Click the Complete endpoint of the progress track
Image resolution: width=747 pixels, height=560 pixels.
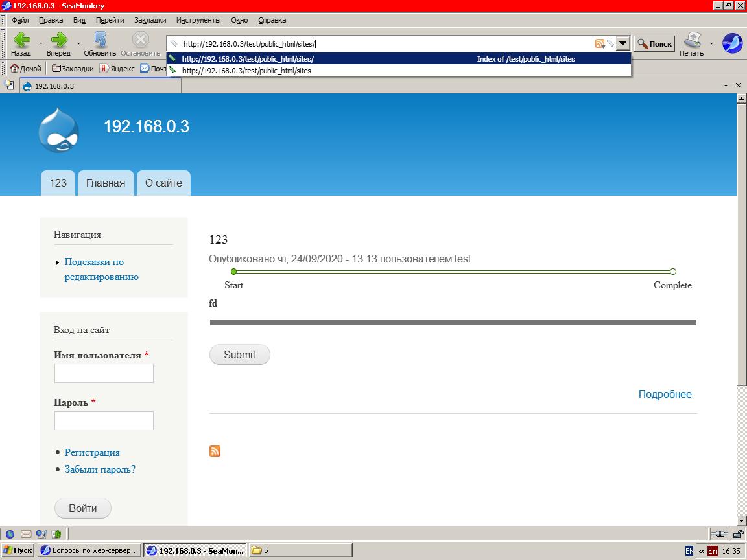click(x=672, y=272)
